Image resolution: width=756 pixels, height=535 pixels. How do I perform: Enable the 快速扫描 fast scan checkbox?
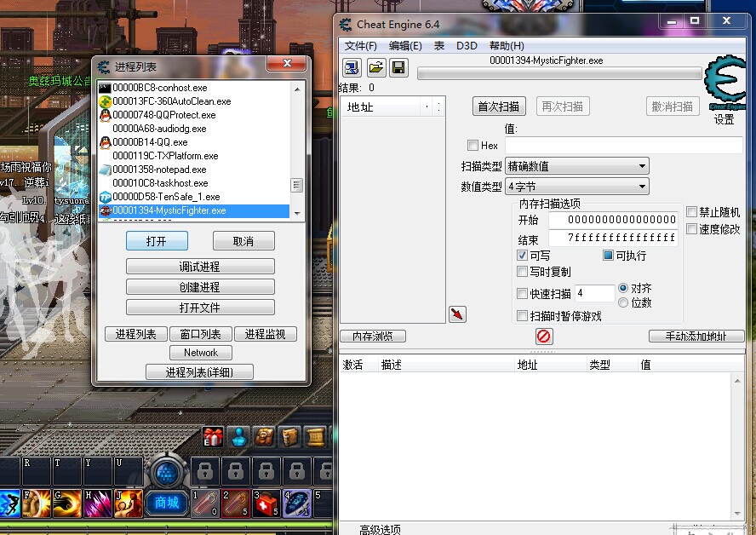coord(522,293)
